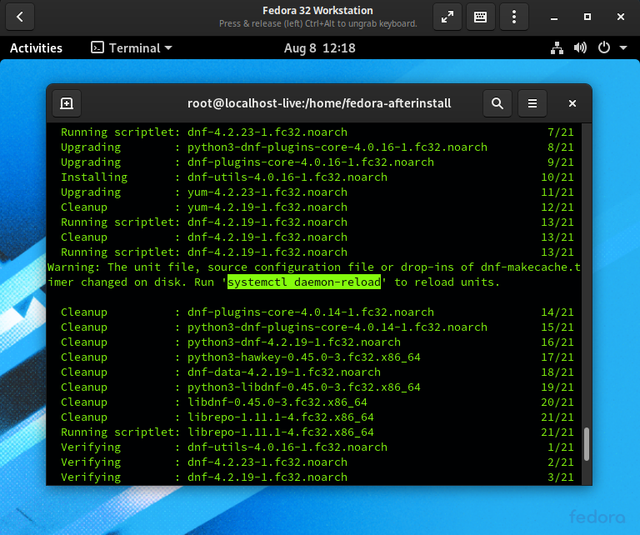Click 'dnf-utils-4.0.16-1.fc32.noarch' on the Installing line
Screen dimensions: 640x535
(287, 177)
